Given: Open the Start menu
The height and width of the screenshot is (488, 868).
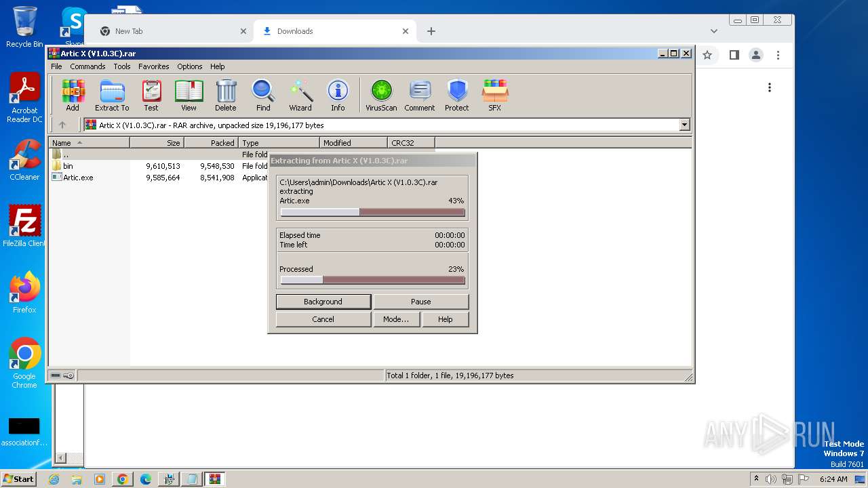Looking at the screenshot, I should click(x=18, y=479).
